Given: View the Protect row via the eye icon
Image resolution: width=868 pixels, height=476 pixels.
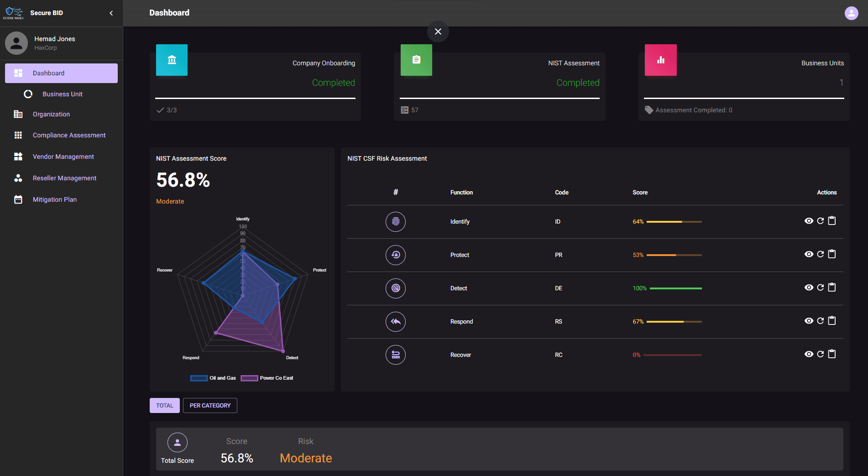Looking at the screenshot, I should [809, 254].
